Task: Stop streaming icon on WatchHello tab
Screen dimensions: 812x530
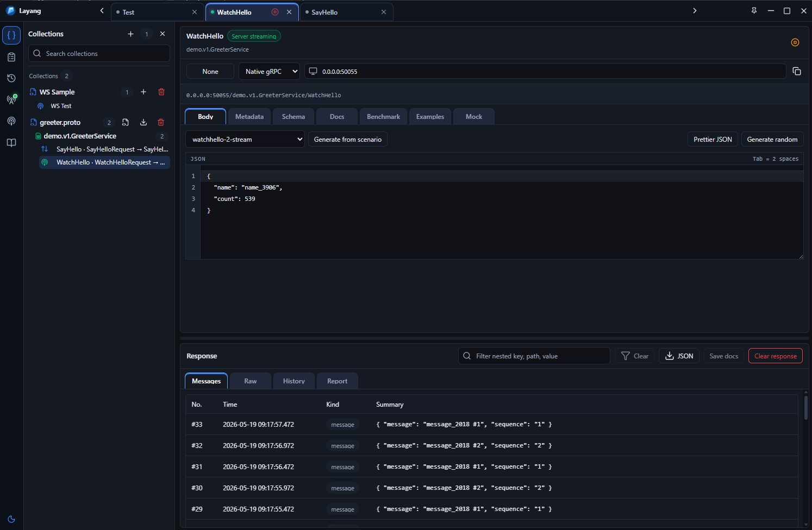Action: (x=275, y=12)
